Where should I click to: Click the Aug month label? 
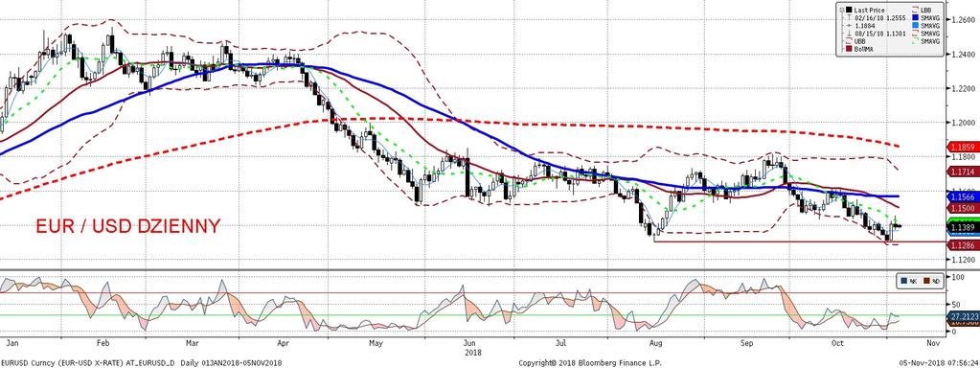point(655,343)
